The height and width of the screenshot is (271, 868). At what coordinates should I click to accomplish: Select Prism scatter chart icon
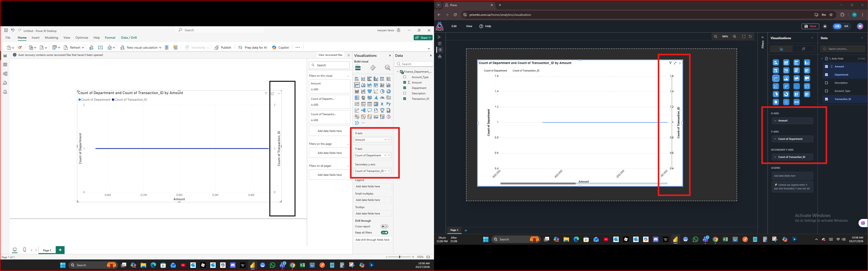point(776,86)
